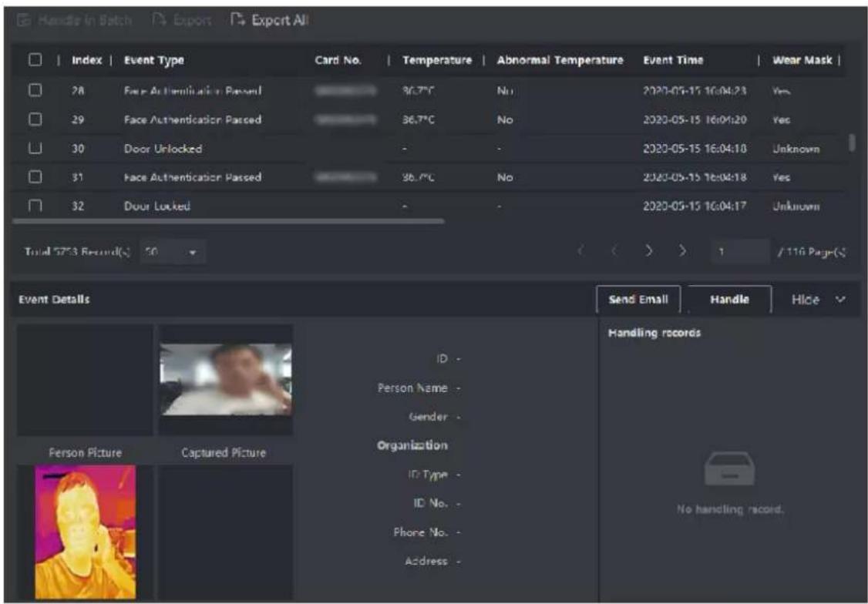The image size is (868, 604).
Task: Sort by Temperature column header
Action: 437,60
